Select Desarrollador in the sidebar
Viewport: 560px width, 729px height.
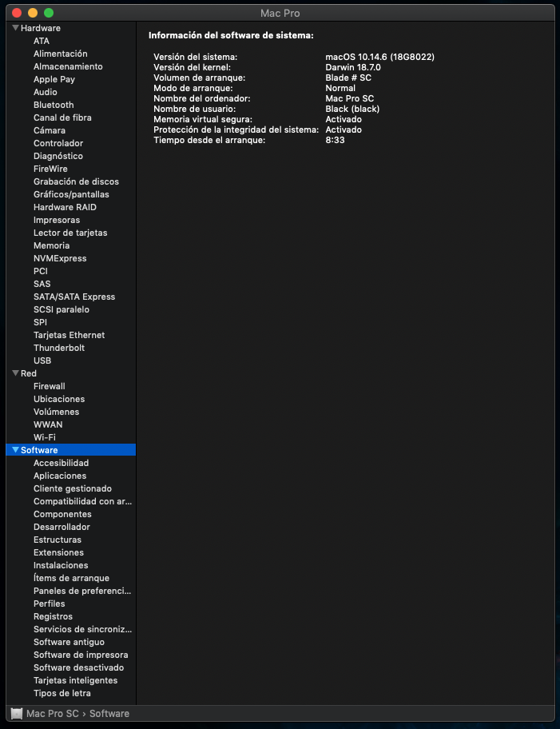coord(62,527)
